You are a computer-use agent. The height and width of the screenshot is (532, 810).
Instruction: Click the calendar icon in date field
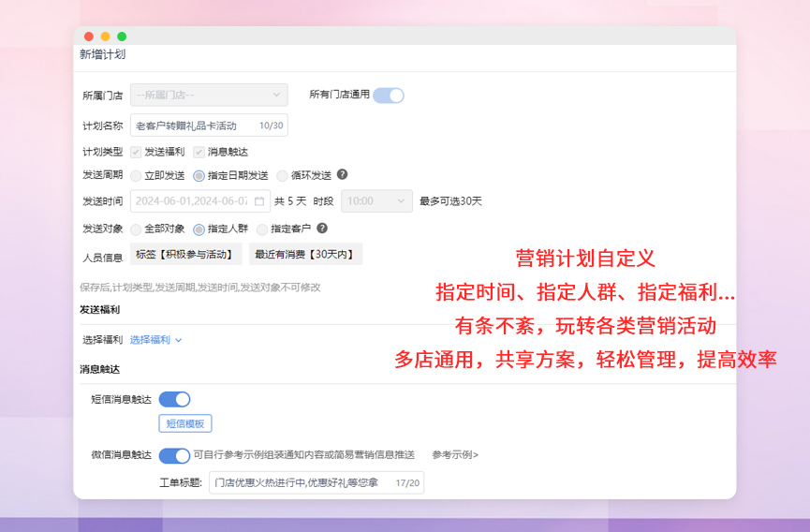pos(259,201)
